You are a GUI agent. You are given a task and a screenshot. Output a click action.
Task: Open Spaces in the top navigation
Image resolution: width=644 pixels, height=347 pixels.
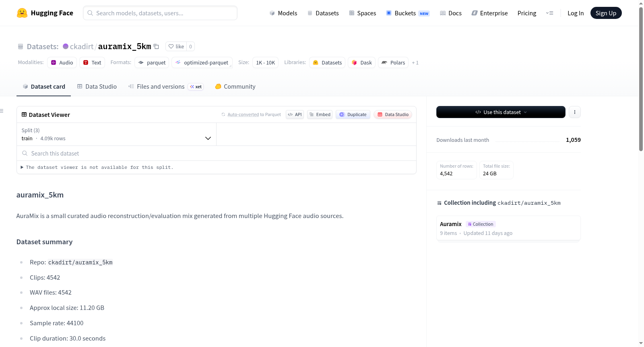tap(362, 13)
